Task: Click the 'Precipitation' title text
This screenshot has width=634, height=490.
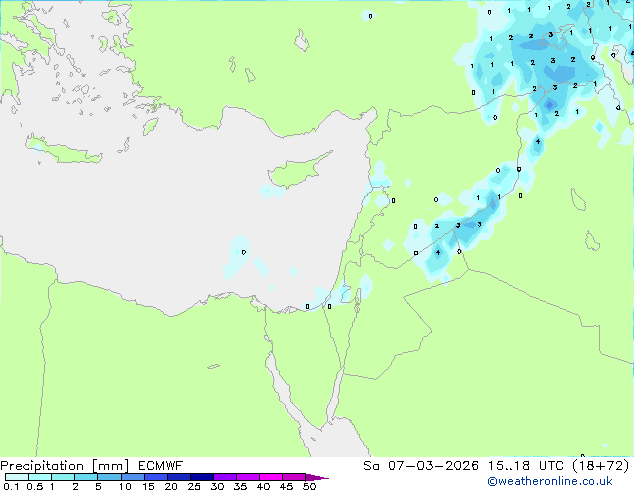Action: pos(42,466)
